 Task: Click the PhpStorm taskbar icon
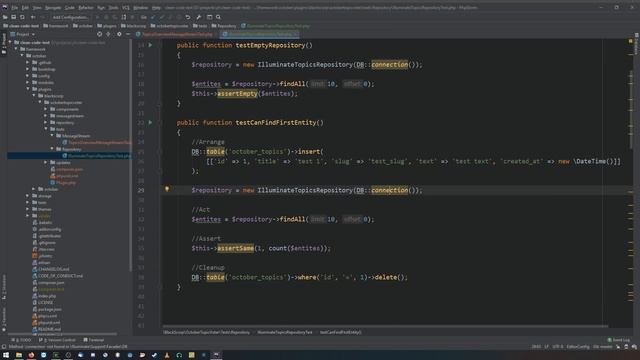point(216,355)
